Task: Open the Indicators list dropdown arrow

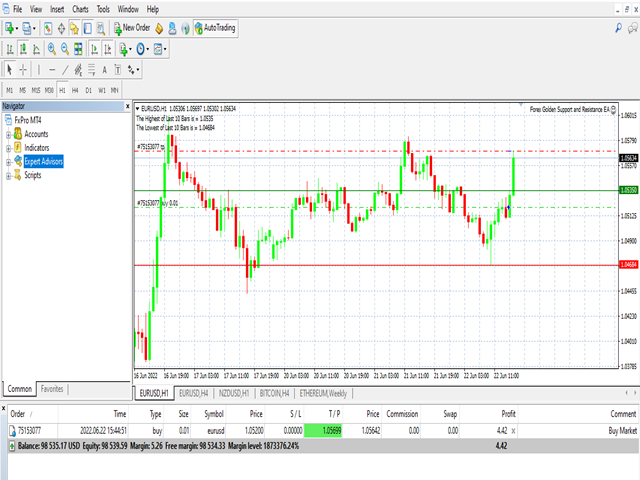Action: click(130, 50)
